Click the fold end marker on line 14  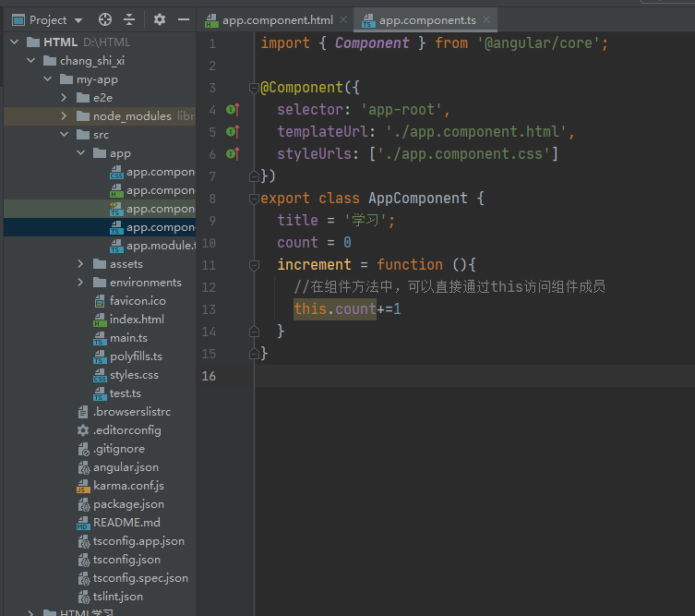pyautogui.click(x=254, y=332)
